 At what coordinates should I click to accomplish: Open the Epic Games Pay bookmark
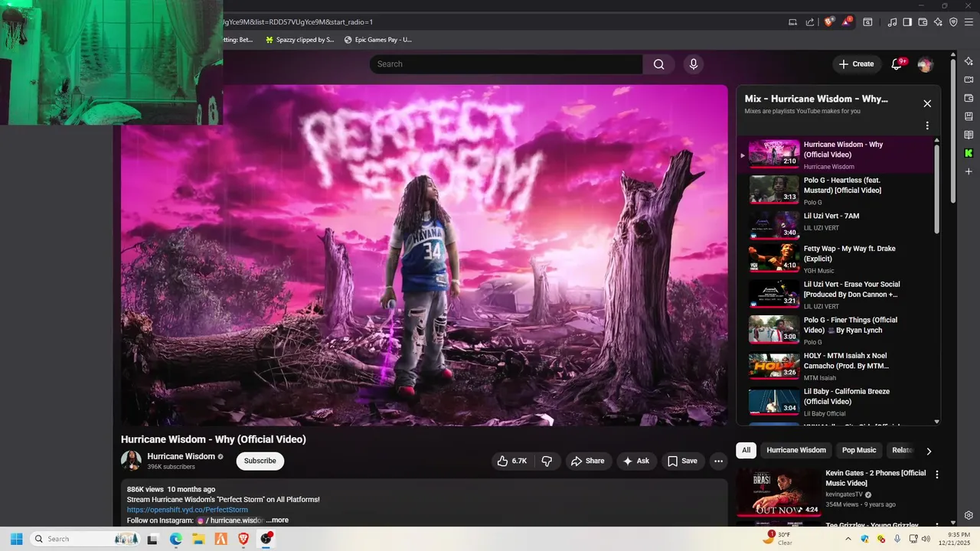[378, 40]
